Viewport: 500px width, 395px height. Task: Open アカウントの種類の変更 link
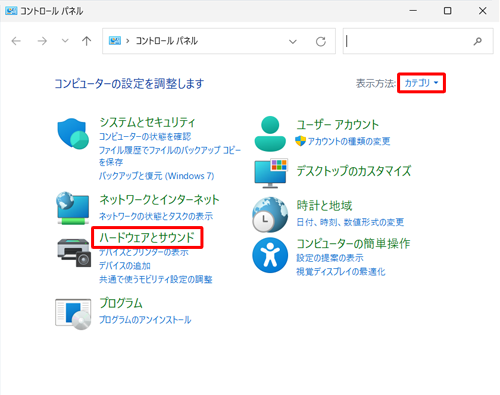pyautogui.click(x=349, y=141)
